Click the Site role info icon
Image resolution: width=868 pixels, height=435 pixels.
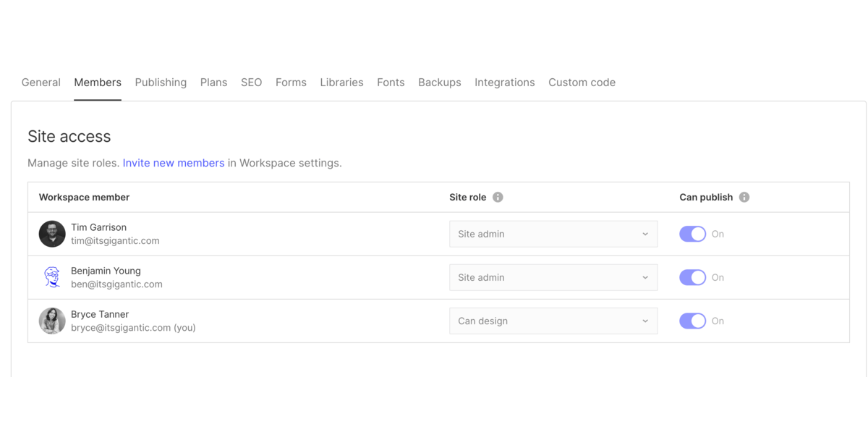(x=497, y=196)
